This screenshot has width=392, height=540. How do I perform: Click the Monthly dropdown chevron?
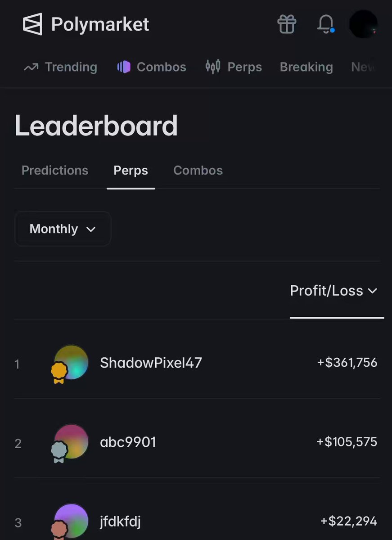[x=91, y=229]
